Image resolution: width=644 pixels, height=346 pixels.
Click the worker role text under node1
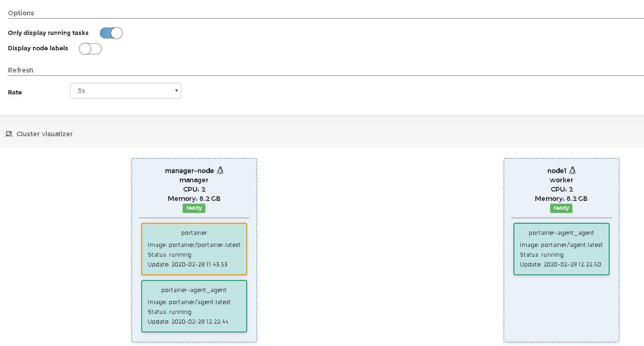click(x=561, y=180)
